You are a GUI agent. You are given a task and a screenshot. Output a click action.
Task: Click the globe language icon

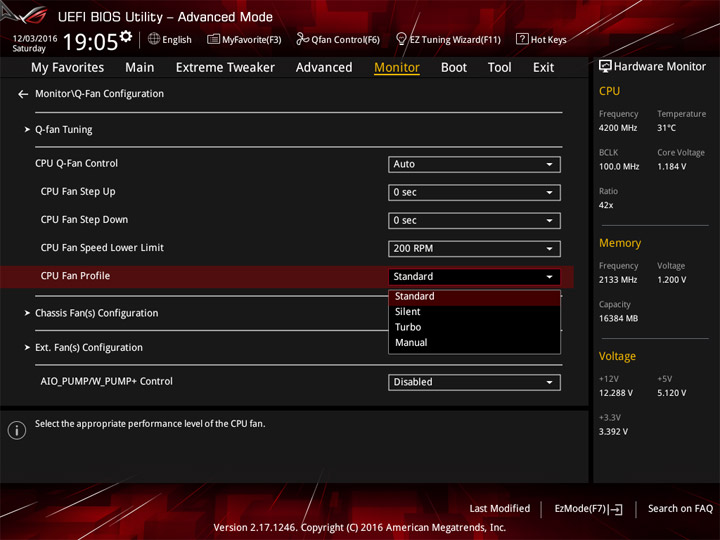click(x=154, y=39)
